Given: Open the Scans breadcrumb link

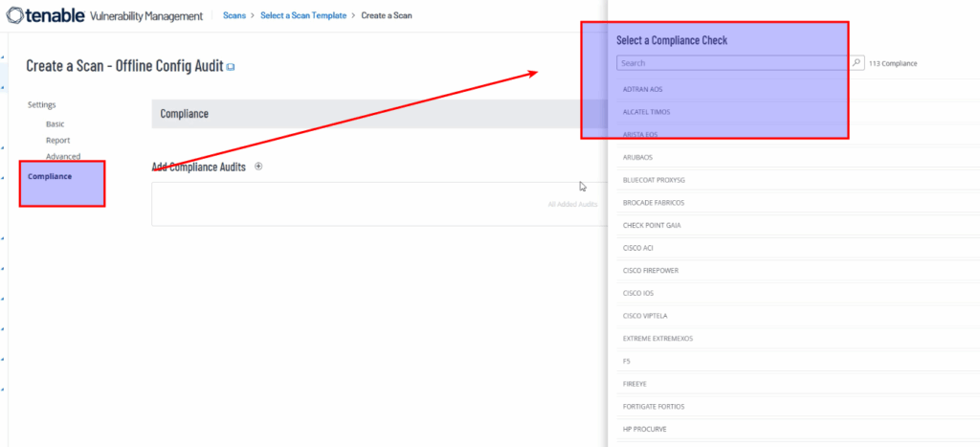Looking at the screenshot, I should tap(236, 16).
